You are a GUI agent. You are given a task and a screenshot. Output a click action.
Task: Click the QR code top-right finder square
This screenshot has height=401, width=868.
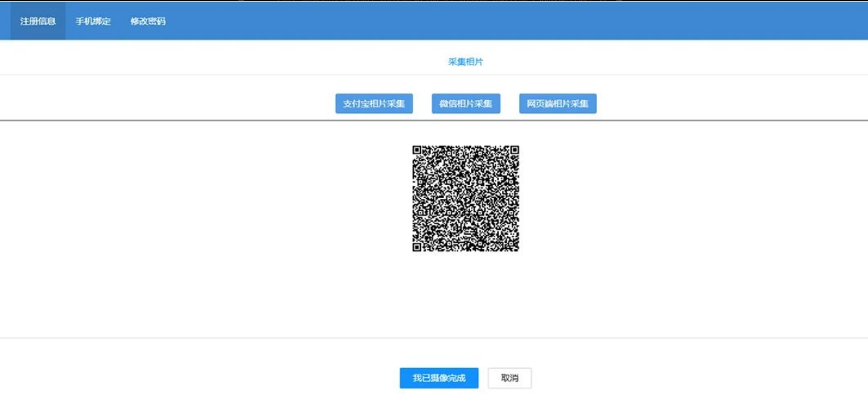click(514, 150)
